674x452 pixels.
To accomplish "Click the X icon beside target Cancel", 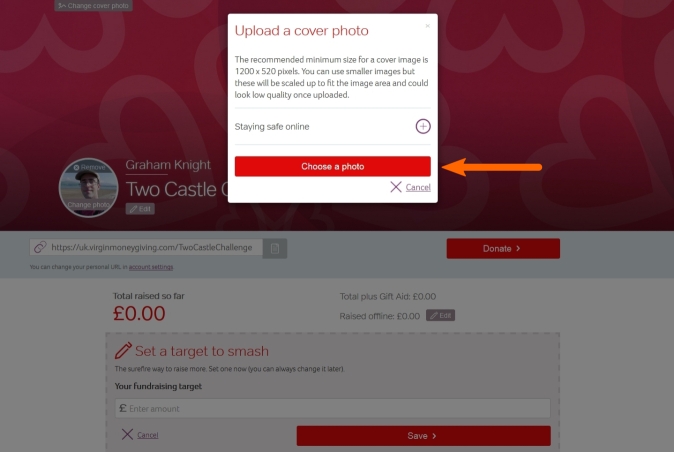I will pos(127,434).
